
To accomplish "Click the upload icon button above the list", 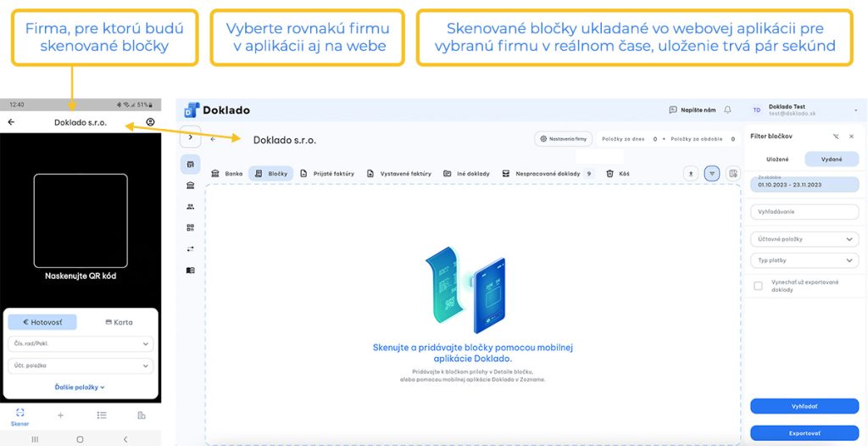I will (691, 174).
